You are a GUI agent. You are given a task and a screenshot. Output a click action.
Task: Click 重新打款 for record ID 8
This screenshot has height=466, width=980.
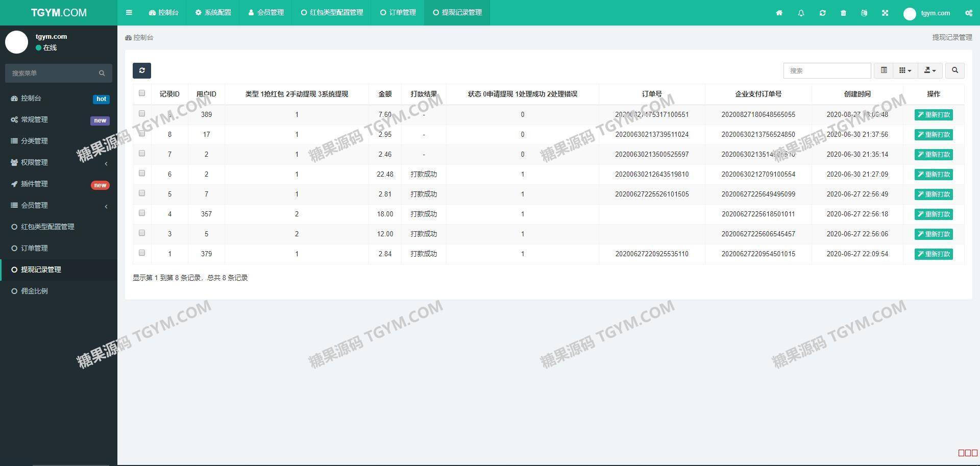pyautogui.click(x=934, y=135)
